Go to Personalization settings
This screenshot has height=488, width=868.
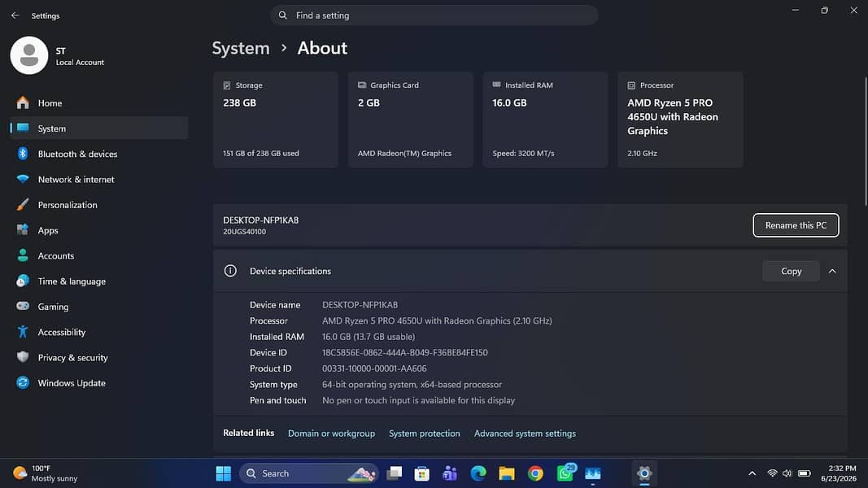[99, 205]
